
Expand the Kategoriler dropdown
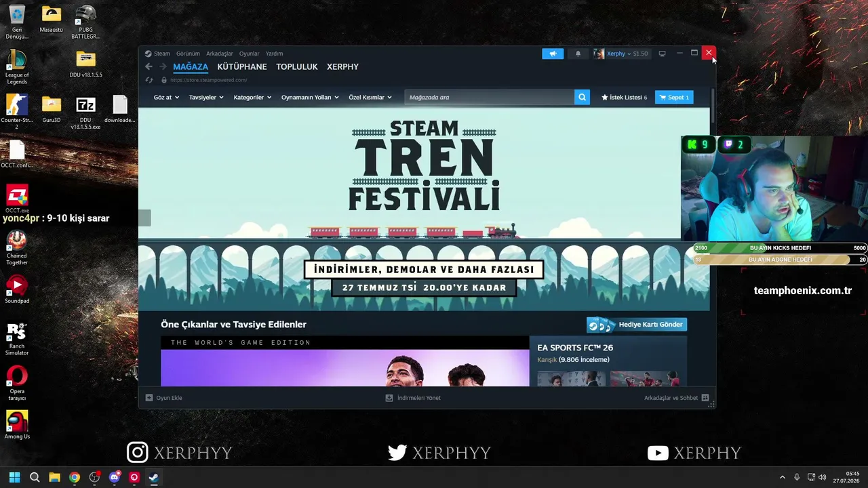point(252,97)
